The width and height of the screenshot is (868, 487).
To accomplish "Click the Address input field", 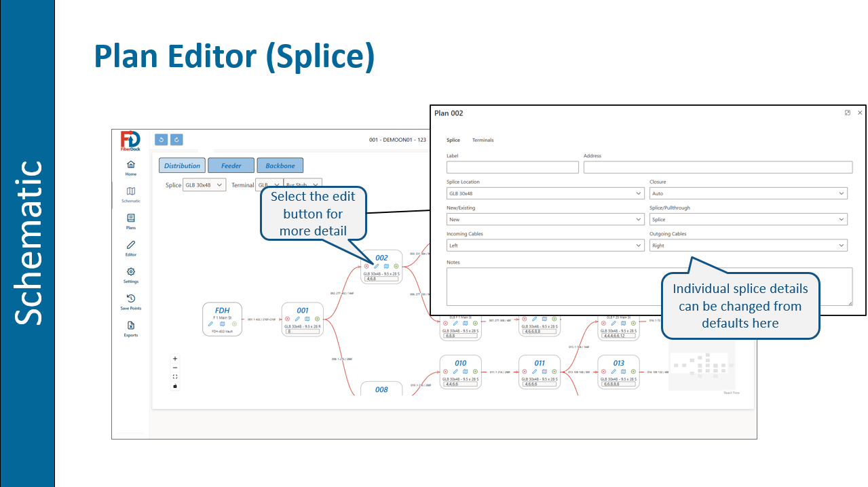I will [718, 167].
